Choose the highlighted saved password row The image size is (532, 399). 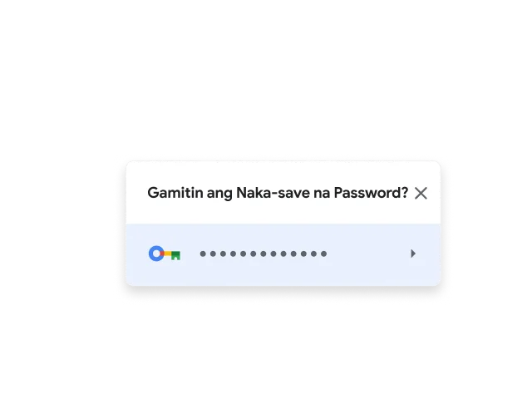pos(283,254)
